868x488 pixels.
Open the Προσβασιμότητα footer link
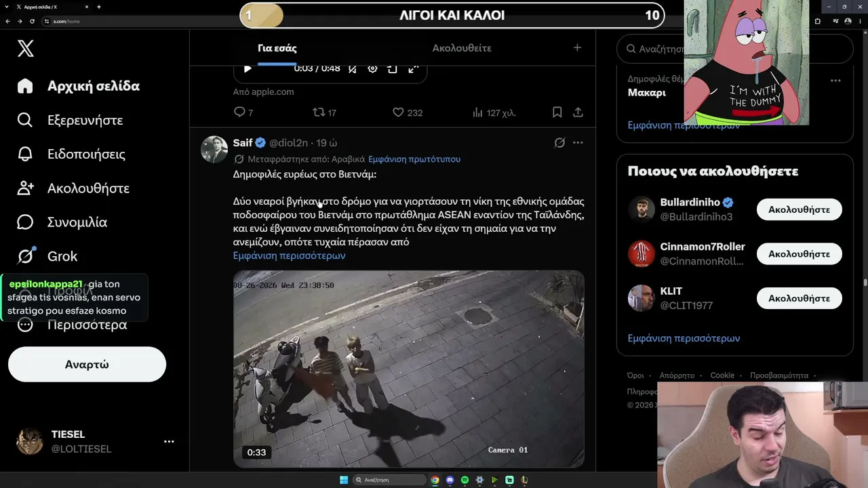[x=779, y=375]
